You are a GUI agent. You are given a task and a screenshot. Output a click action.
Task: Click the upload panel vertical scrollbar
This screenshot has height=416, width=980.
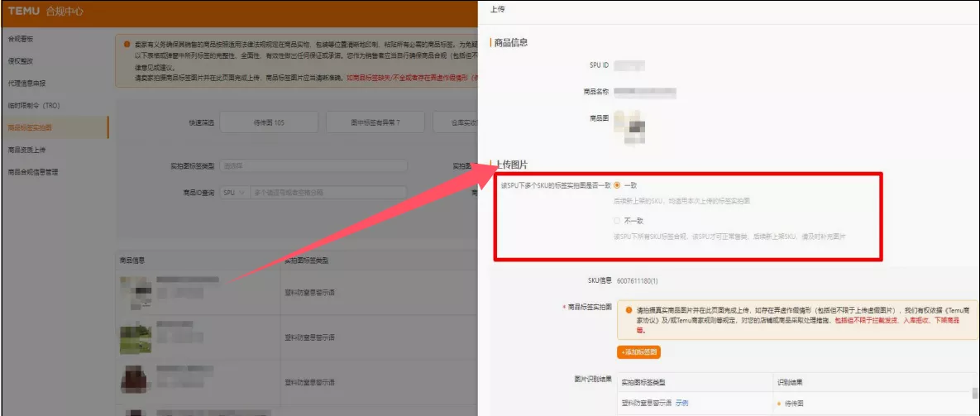coord(974,394)
